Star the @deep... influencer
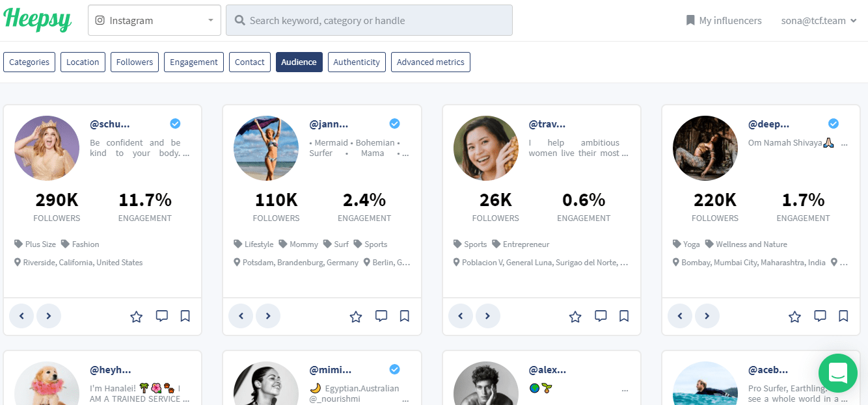The image size is (868, 405). click(x=794, y=317)
